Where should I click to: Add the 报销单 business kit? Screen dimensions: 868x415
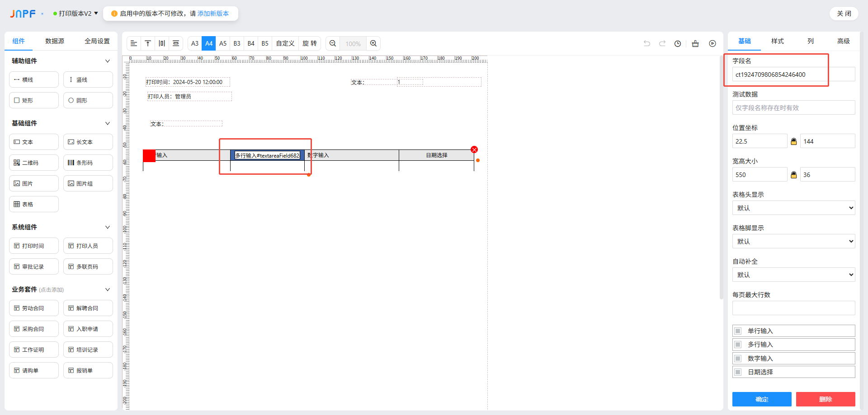point(88,370)
